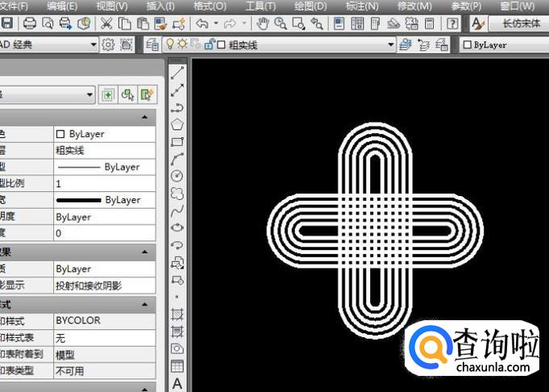Select the Multiline Text (A) tool
Screen dimensions: 549x392
(177, 383)
